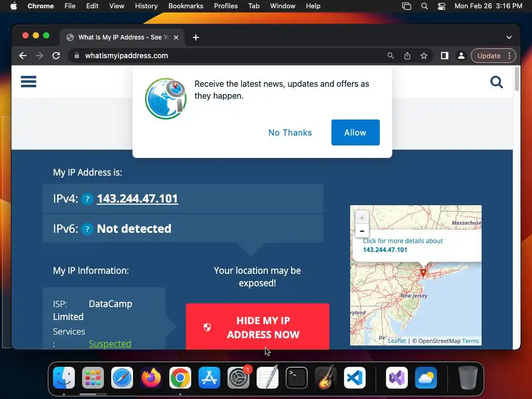Open Chrome three-dot menu

(x=510, y=56)
